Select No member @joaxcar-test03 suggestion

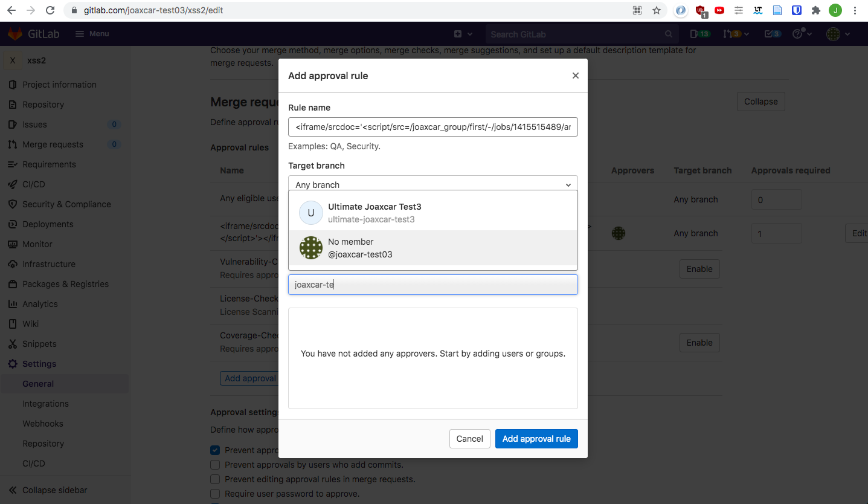(433, 248)
